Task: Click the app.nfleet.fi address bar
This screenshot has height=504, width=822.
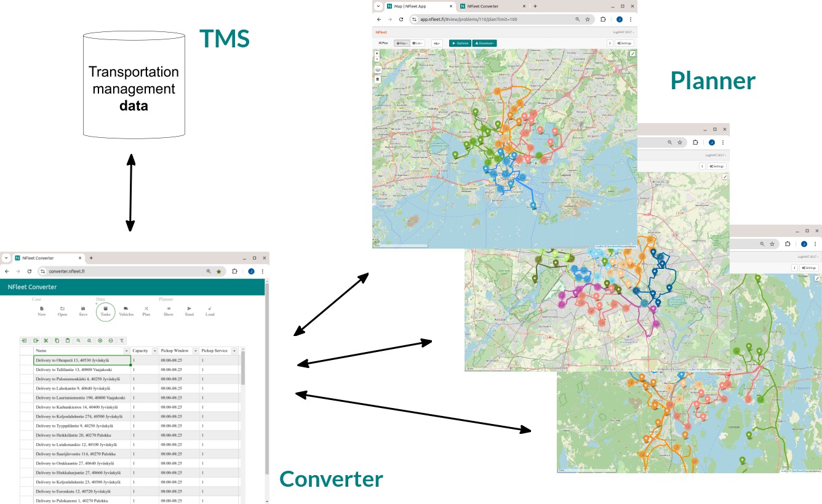Action: coord(503,19)
